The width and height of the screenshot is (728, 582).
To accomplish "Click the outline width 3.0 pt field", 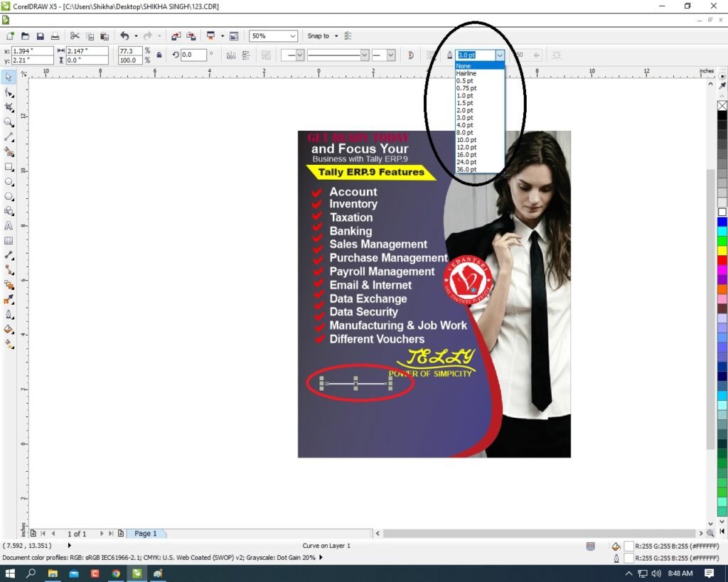I will pyautogui.click(x=475, y=55).
